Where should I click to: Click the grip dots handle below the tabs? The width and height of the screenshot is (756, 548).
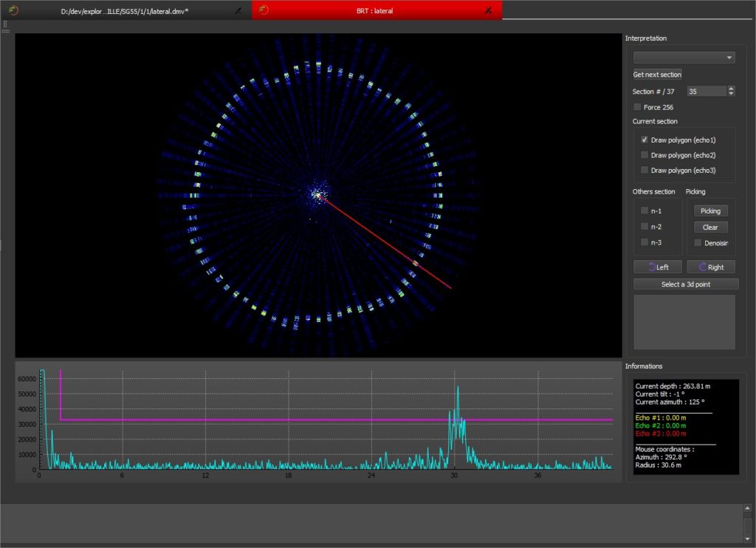coord(5,24)
